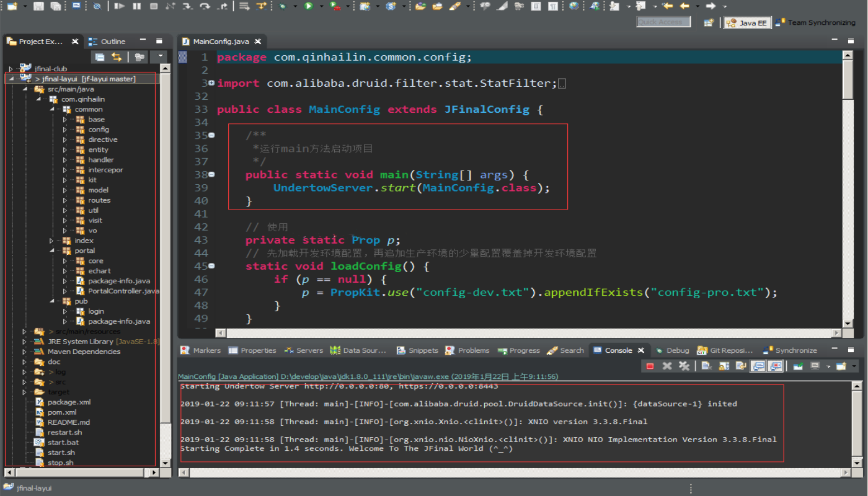Select the Markers tab

[200, 350]
